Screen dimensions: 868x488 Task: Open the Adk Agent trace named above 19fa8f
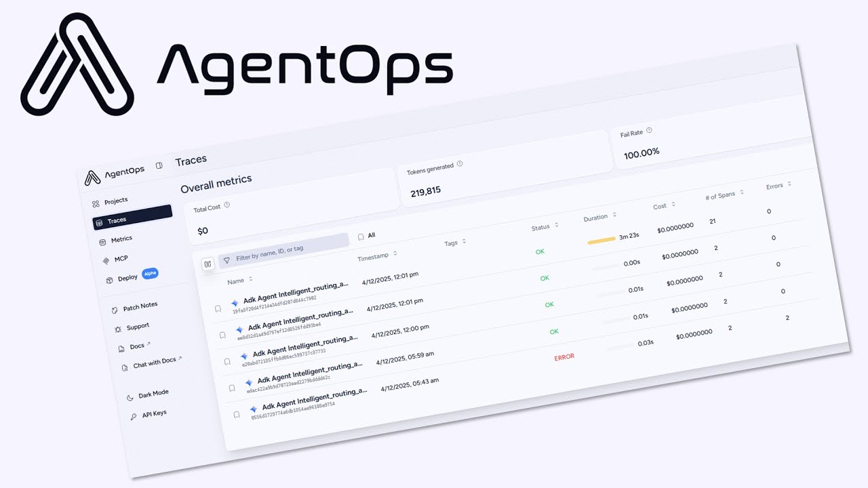point(296,293)
